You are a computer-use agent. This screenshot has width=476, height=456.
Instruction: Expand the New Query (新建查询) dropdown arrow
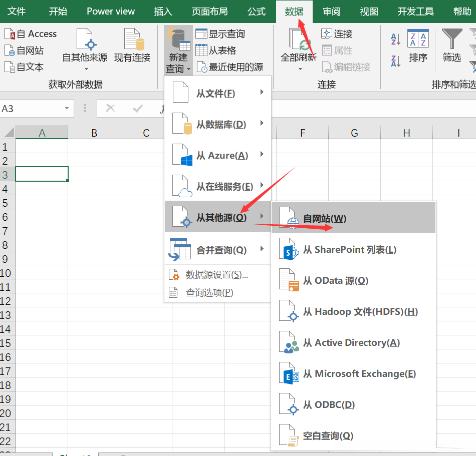click(188, 69)
